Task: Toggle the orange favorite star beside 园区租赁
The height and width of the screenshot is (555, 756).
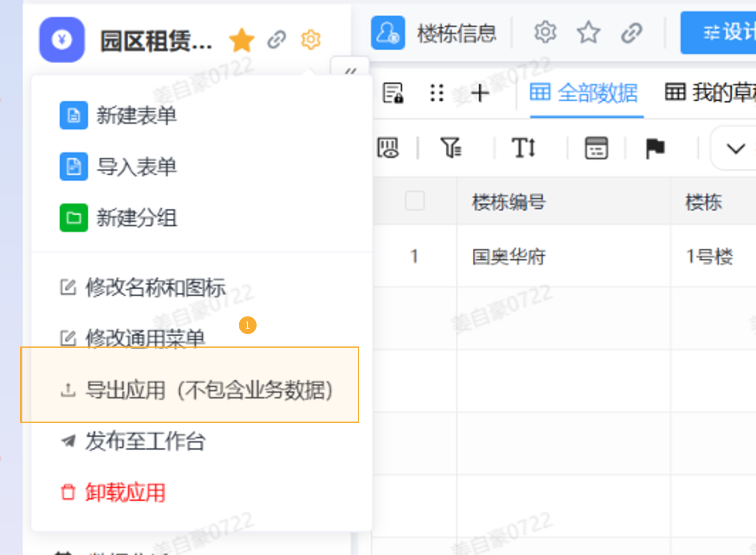Action: pos(242,40)
